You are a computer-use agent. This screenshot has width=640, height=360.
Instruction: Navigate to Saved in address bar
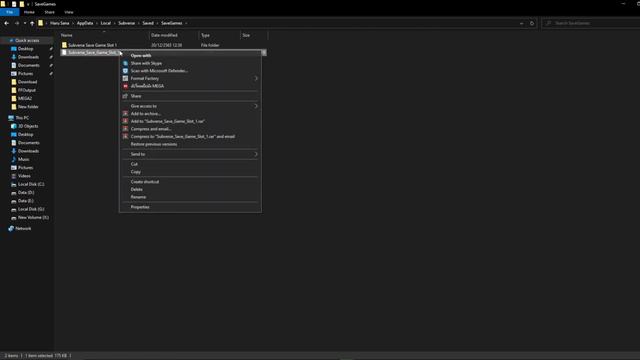pyautogui.click(x=148, y=23)
